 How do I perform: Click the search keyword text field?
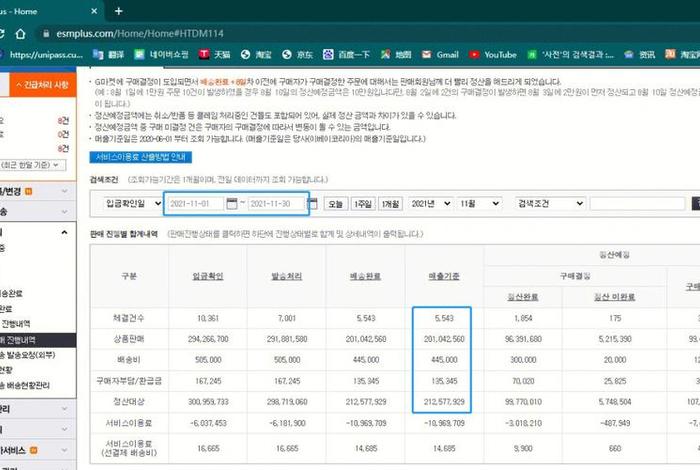point(636,204)
